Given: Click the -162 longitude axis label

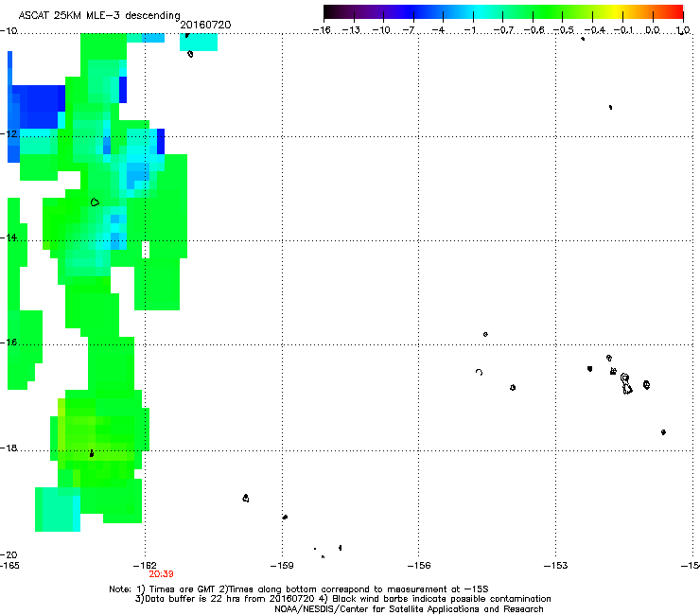Looking at the screenshot, I should coord(145,566).
